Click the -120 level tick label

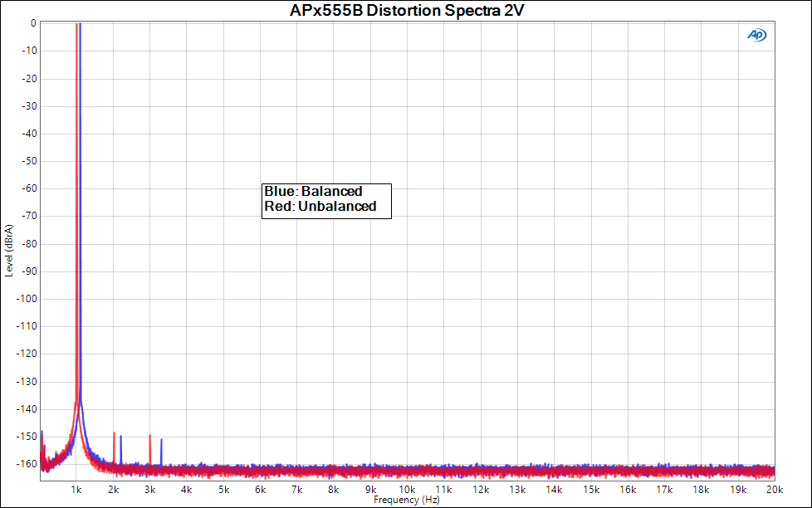click(27, 354)
